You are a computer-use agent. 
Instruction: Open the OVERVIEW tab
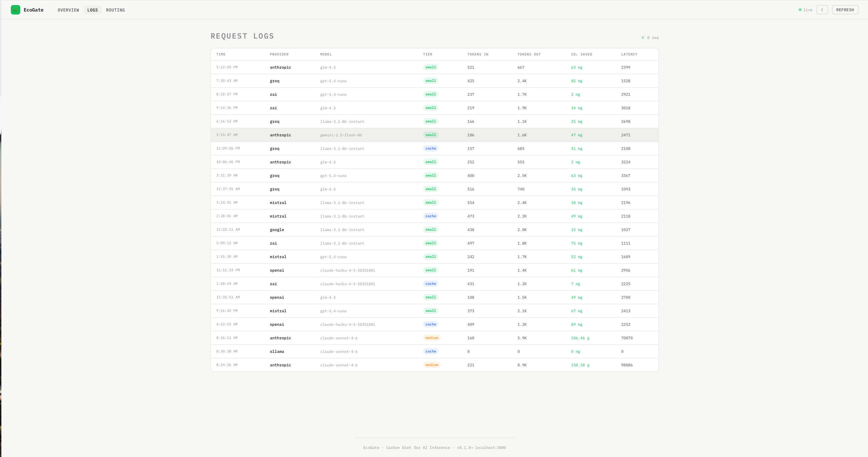68,10
